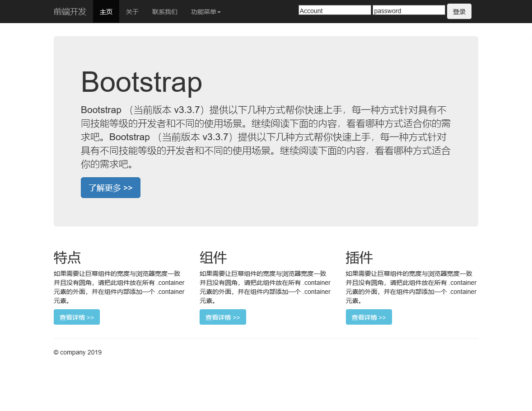Viewport: 532px width, 411px height.
Task: Click the © company 2019 footer text
Action: 78,352
